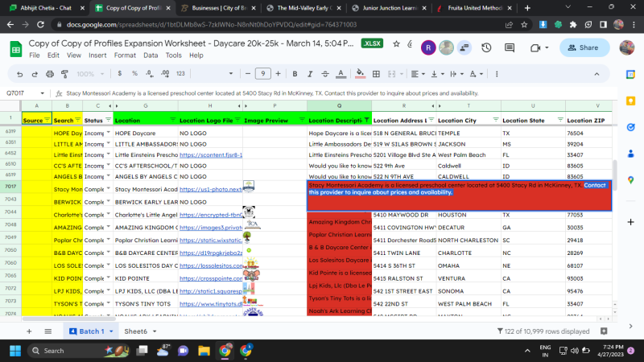This screenshot has height=362, width=644.
Task: Toggle the Source column filter
Action: coord(47,120)
